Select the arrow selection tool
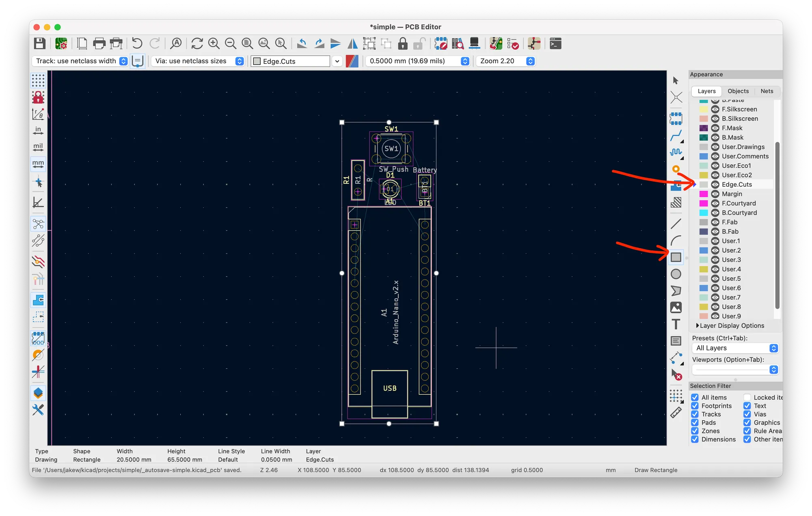Viewport: 812px width, 516px height. tap(676, 81)
